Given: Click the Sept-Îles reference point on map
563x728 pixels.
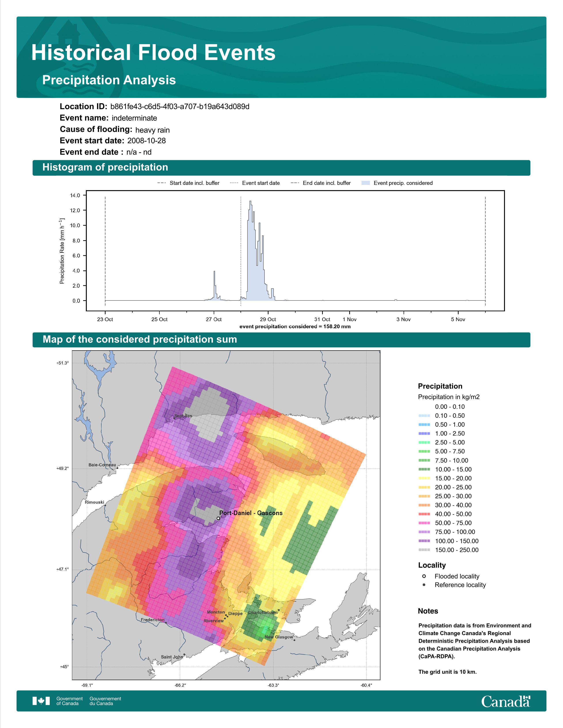Looking at the screenshot, I should (174, 418).
